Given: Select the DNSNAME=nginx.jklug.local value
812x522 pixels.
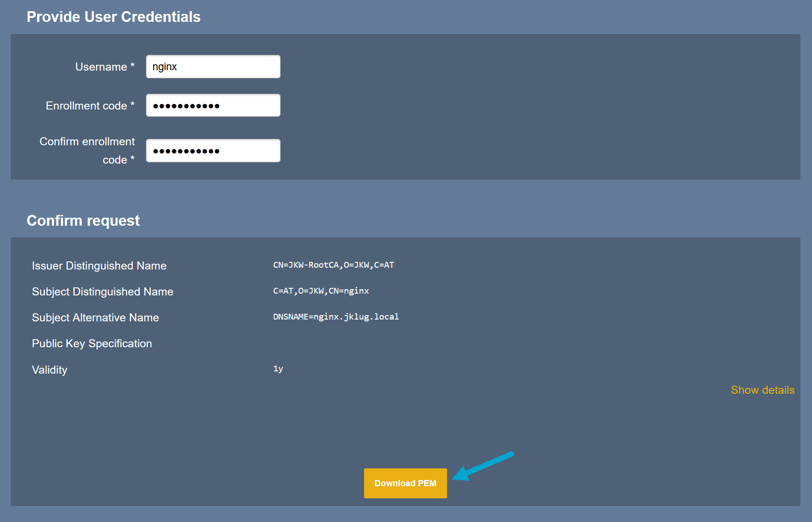Looking at the screenshot, I should pyautogui.click(x=336, y=317).
